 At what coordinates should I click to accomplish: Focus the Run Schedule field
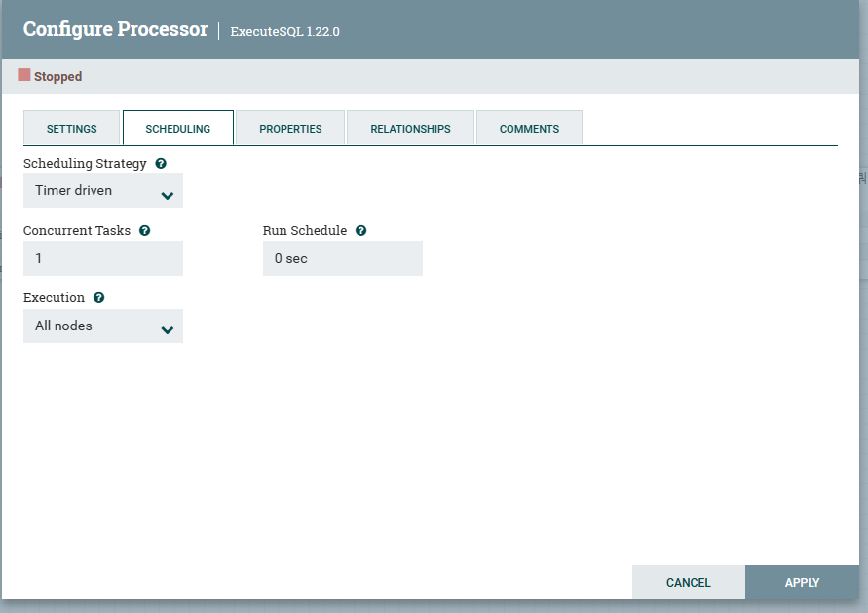[x=343, y=258]
